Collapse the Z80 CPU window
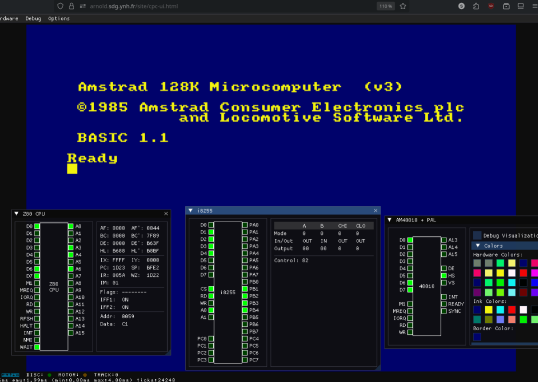Screen dimensions: 538x382 (x=16, y=213)
